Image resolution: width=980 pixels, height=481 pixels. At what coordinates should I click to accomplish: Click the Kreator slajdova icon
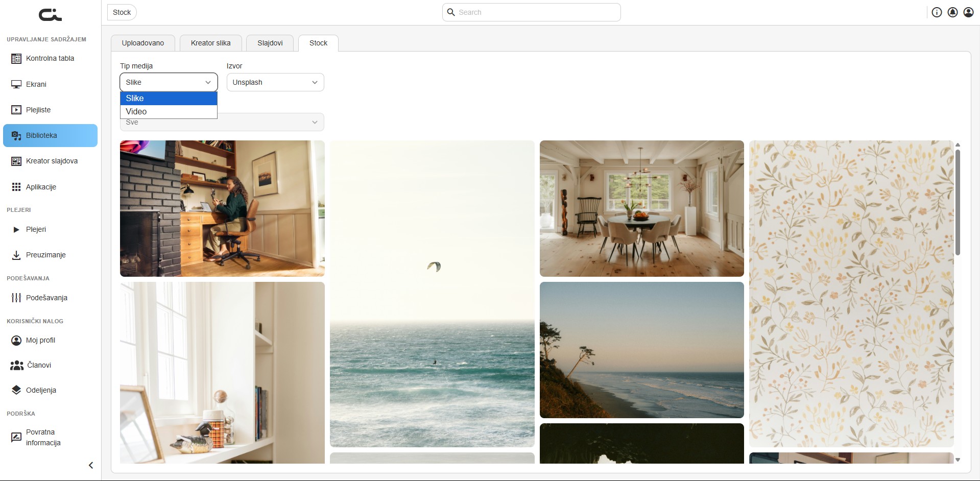coord(16,161)
